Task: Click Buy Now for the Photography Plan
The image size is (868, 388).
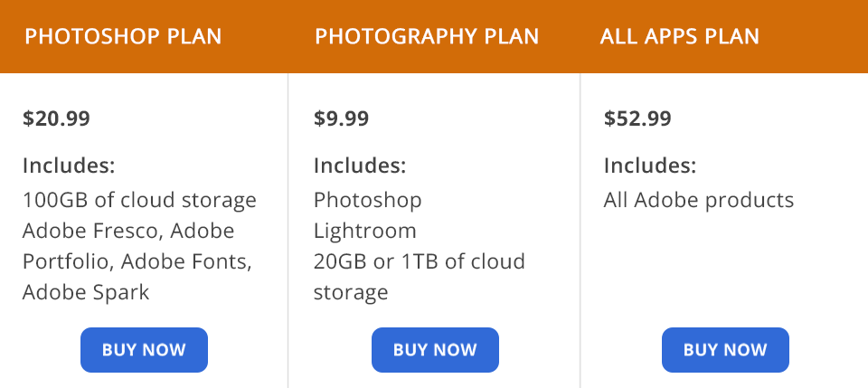Action: coord(435,350)
